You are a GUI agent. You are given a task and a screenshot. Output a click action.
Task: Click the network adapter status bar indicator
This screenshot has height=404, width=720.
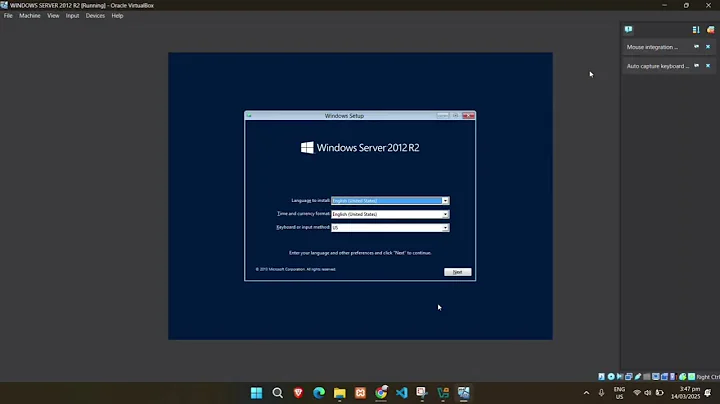(629, 376)
